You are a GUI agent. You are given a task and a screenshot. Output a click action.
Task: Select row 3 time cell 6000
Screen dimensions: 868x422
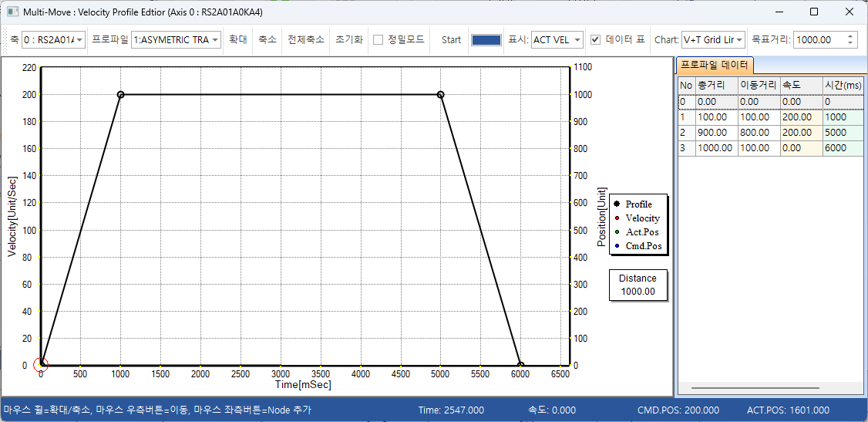click(x=843, y=148)
